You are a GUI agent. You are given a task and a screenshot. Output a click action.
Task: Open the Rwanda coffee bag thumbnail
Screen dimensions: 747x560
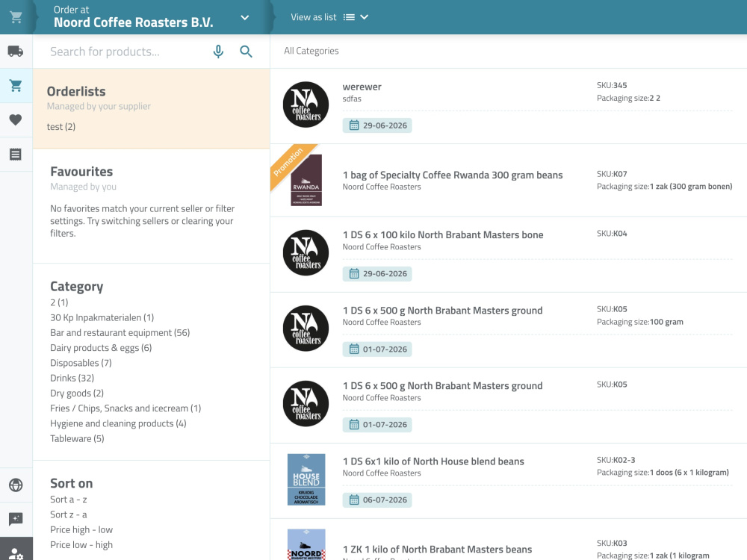(x=306, y=180)
